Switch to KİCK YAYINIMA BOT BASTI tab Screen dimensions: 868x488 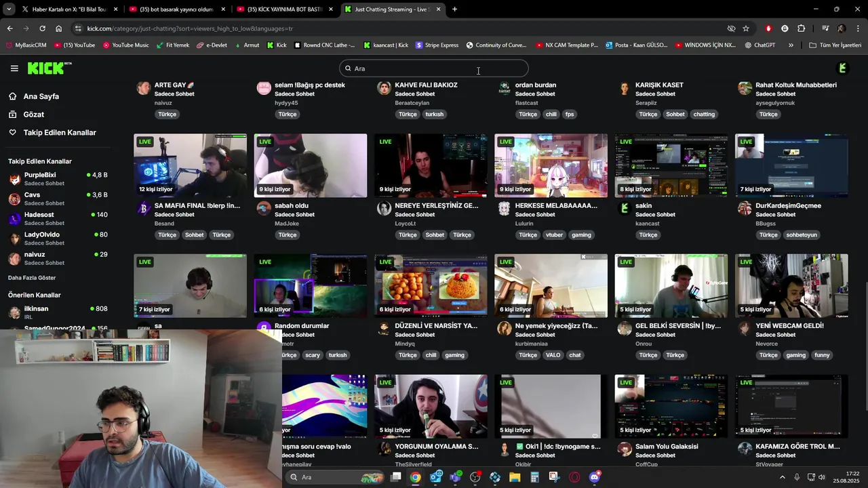coord(285,9)
